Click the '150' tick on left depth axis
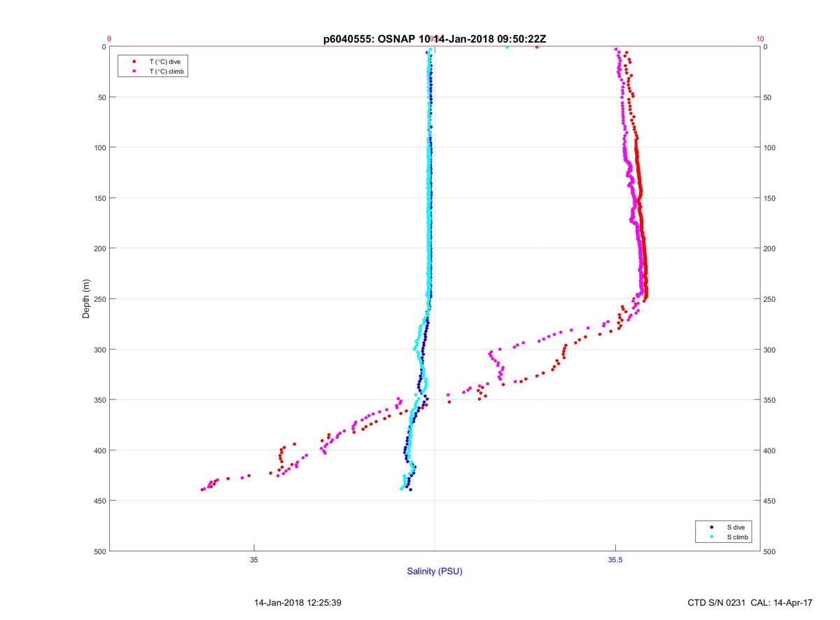Image resolution: width=840 pixels, height=620 pixels. (99, 198)
